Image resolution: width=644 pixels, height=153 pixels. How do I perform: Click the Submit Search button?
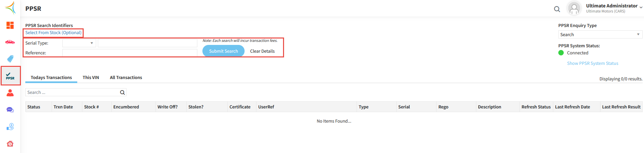(x=223, y=51)
